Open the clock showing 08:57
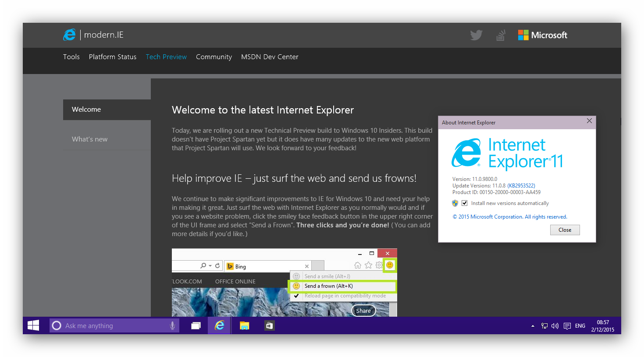 tap(603, 326)
